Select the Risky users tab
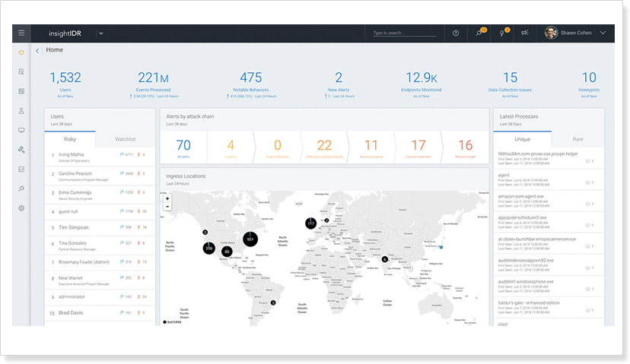Image resolution: width=630 pixels, height=364 pixels. click(70, 139)
